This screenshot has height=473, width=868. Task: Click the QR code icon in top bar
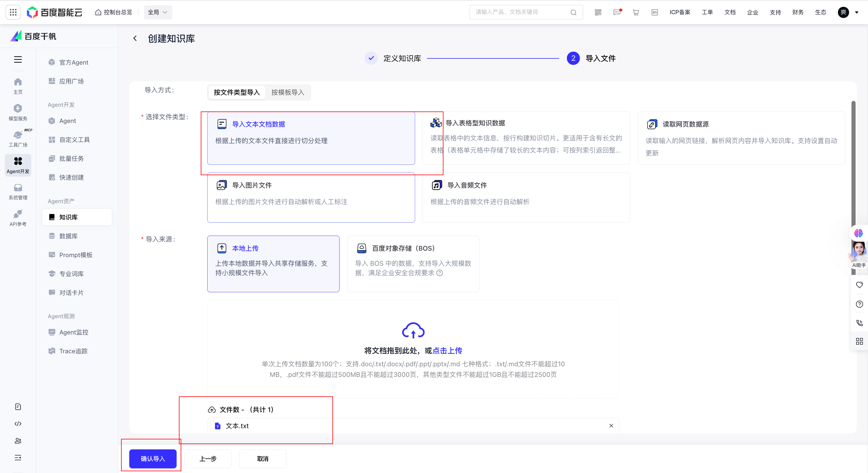pos(598,12)
